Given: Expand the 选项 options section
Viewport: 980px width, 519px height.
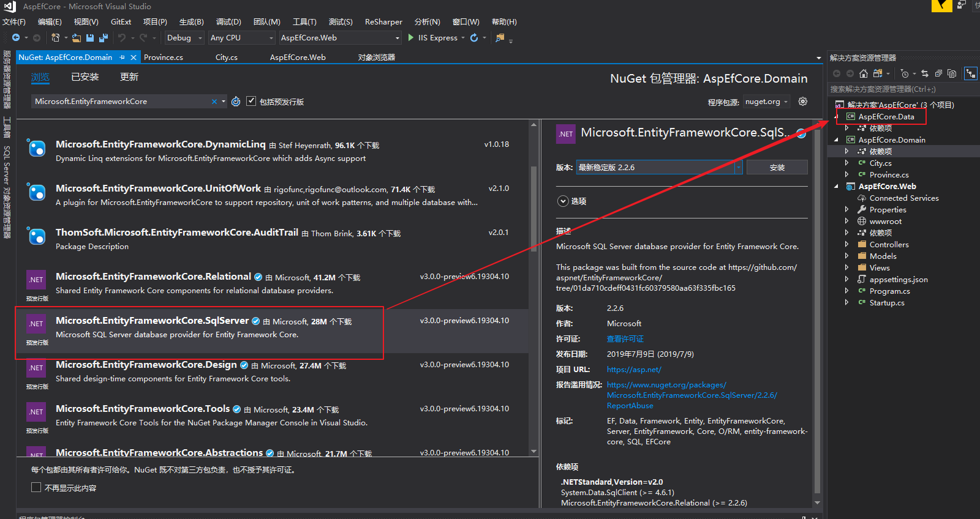Looking at the screenshot, I should (563, 201).
